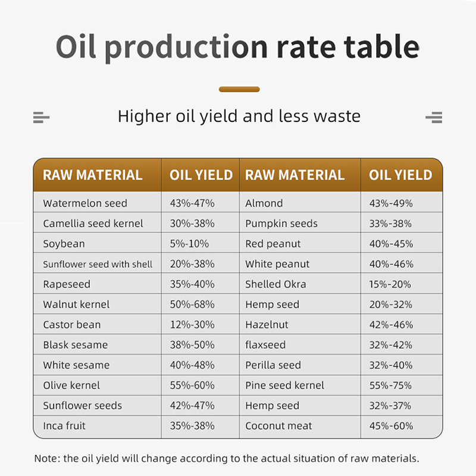Click the Watermelon seed cell

85,203
